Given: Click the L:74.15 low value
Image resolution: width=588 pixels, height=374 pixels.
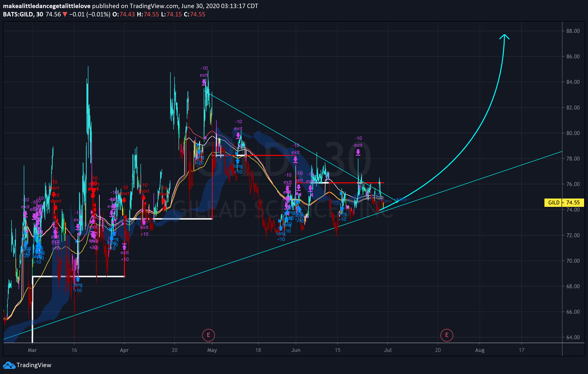Looking at the screenshot, I should pos(171,14).
